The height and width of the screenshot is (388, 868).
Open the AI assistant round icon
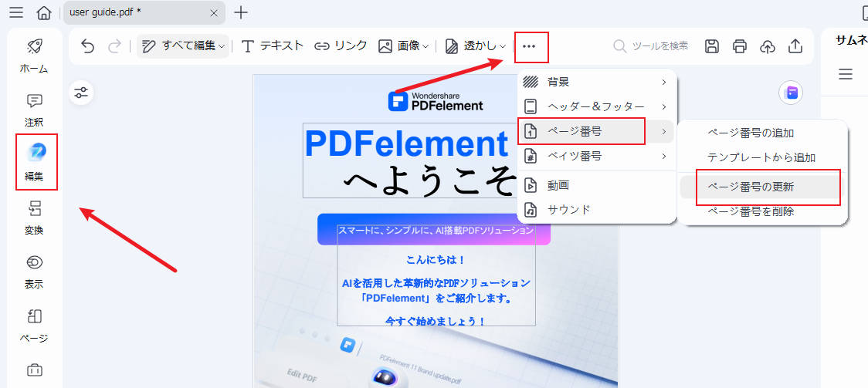coord(791,93)
